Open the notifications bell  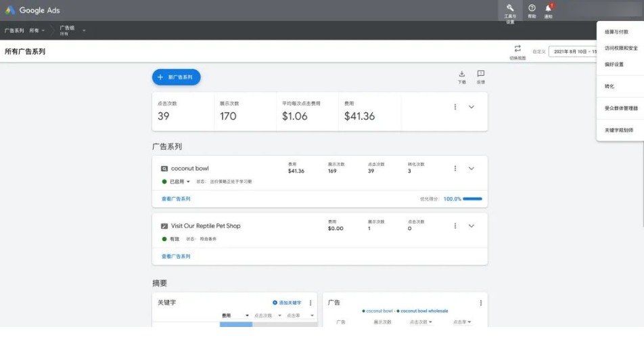(x=549, y=9)
